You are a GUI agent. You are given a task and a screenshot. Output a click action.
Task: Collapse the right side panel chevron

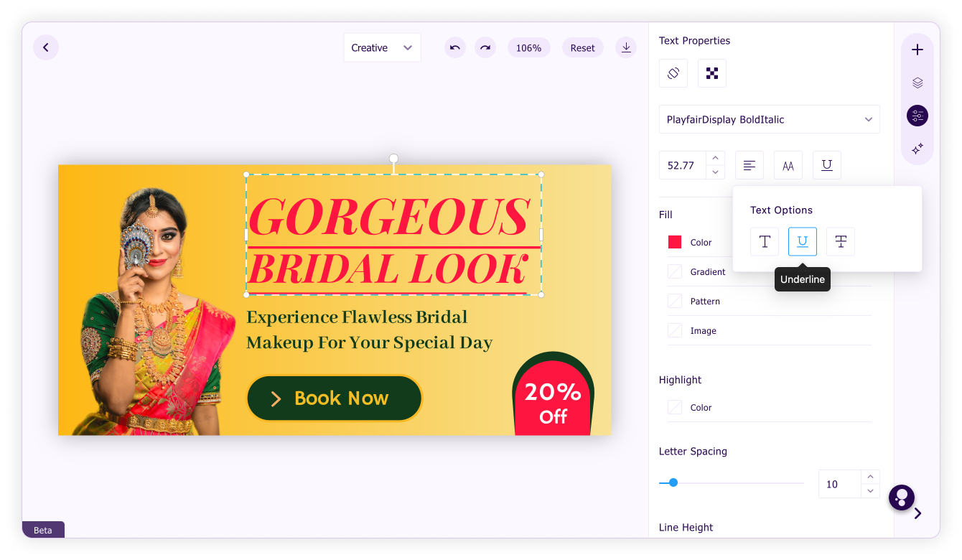click(x=917, y=513)
